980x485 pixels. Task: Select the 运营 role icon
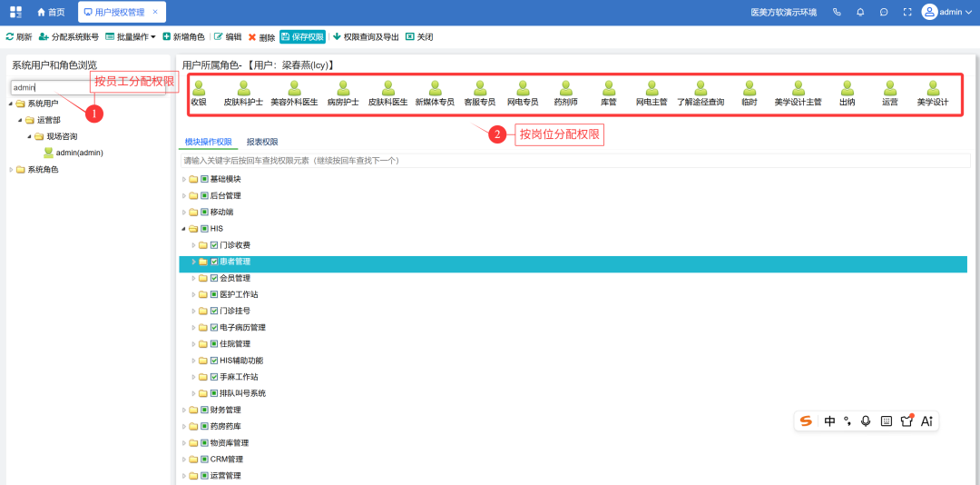pos(890,87)
